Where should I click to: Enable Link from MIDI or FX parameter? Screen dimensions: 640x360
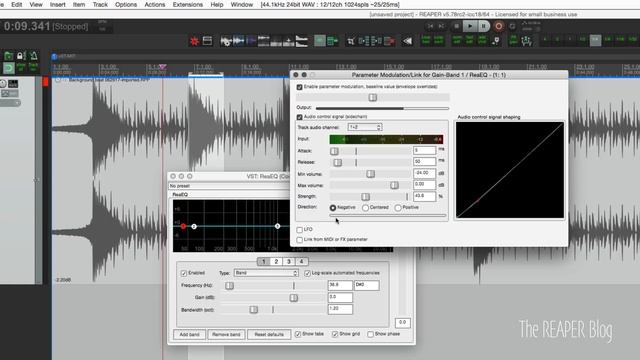tap(300, 240)
